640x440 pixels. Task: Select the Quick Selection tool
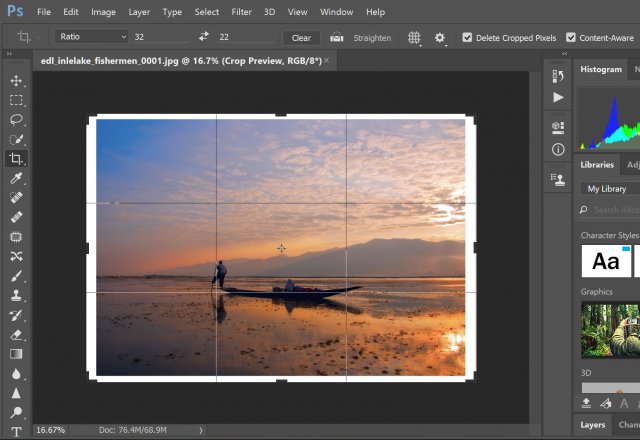pos(16,139)
